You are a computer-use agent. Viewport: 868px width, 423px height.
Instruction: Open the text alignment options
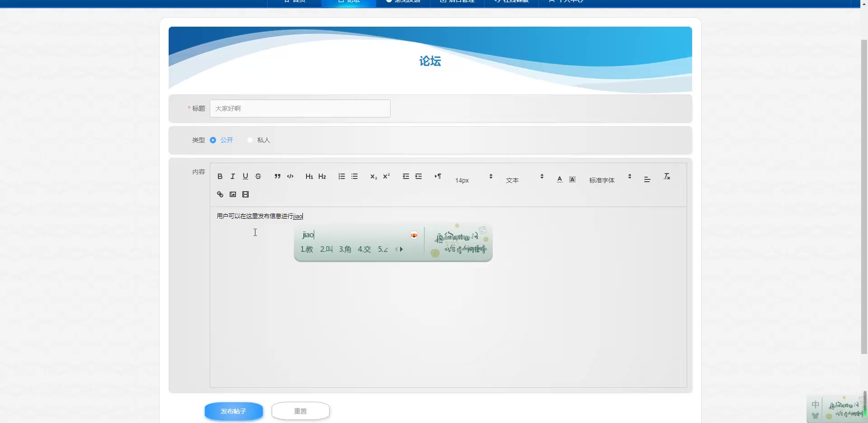[x=647, y=179]
